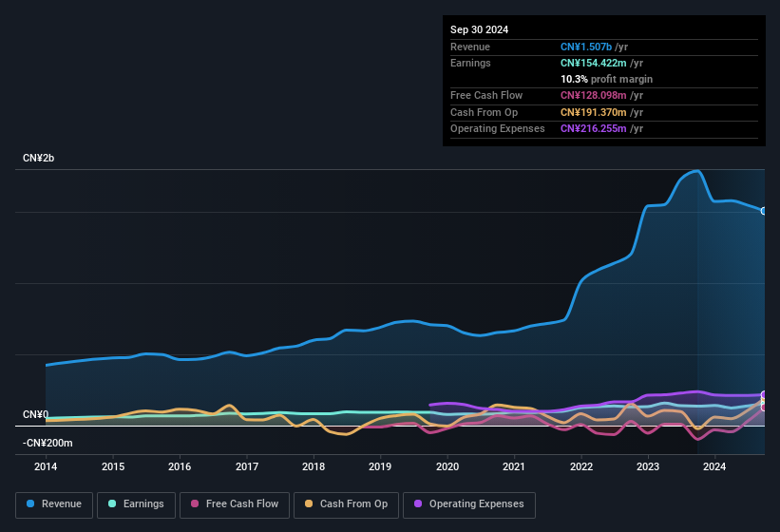Toggle the Operating Expenses legend button
Screen dimensions: 780x532
468,504
